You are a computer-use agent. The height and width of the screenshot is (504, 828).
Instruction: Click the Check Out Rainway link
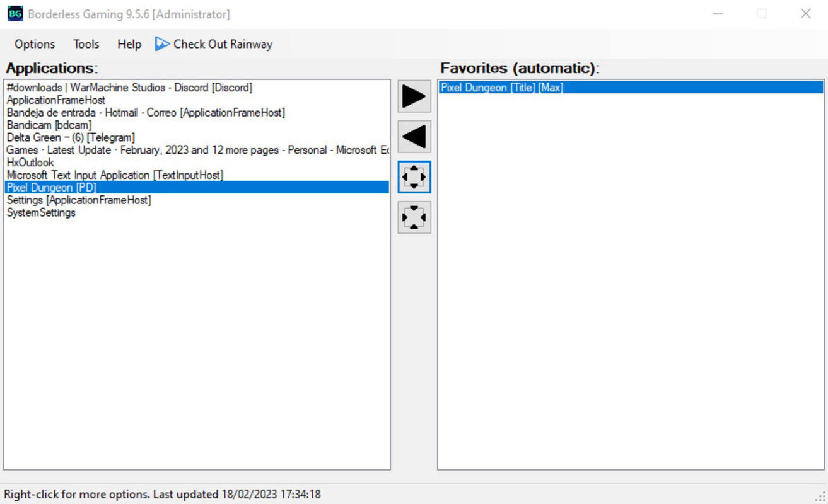(222, 44)
